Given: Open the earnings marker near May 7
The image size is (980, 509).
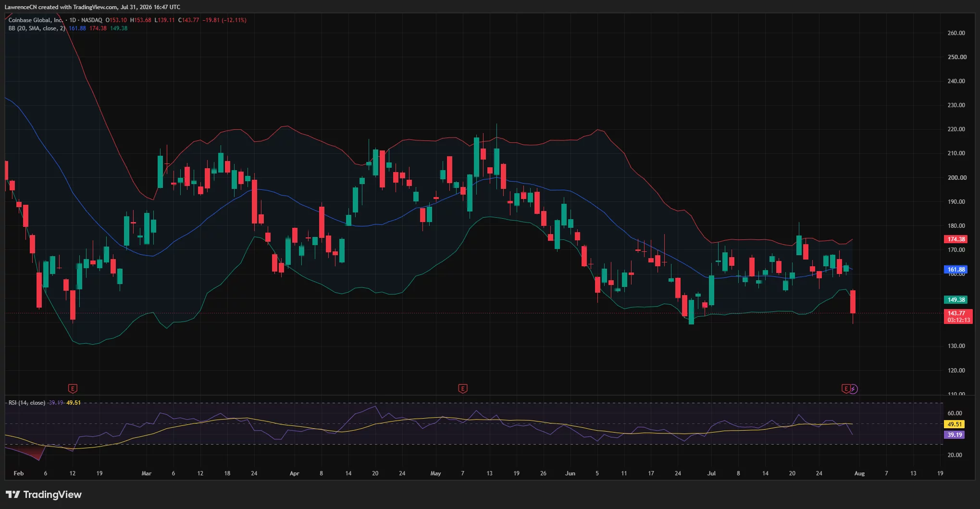Looking at the screenshot, I should (463, 388).
